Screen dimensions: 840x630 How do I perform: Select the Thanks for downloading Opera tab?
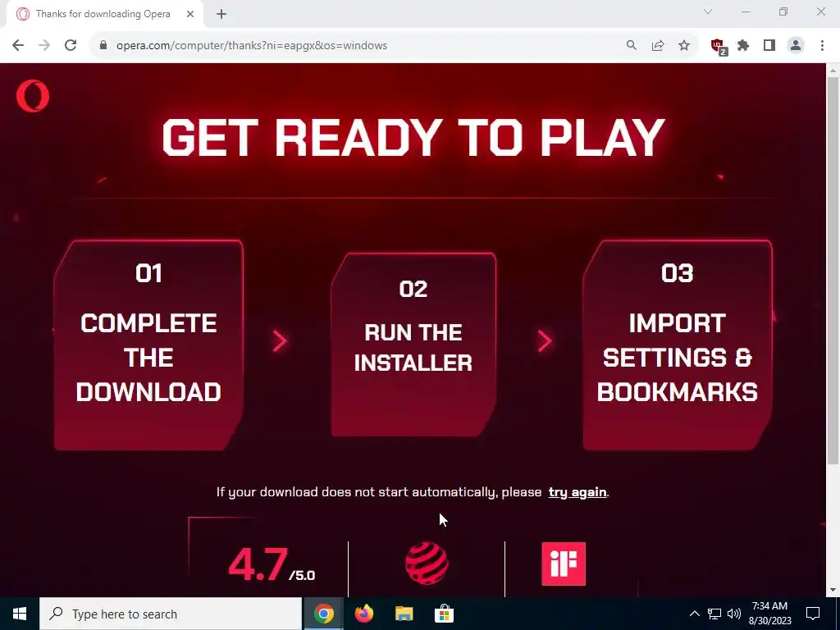[x=104, y=15]
